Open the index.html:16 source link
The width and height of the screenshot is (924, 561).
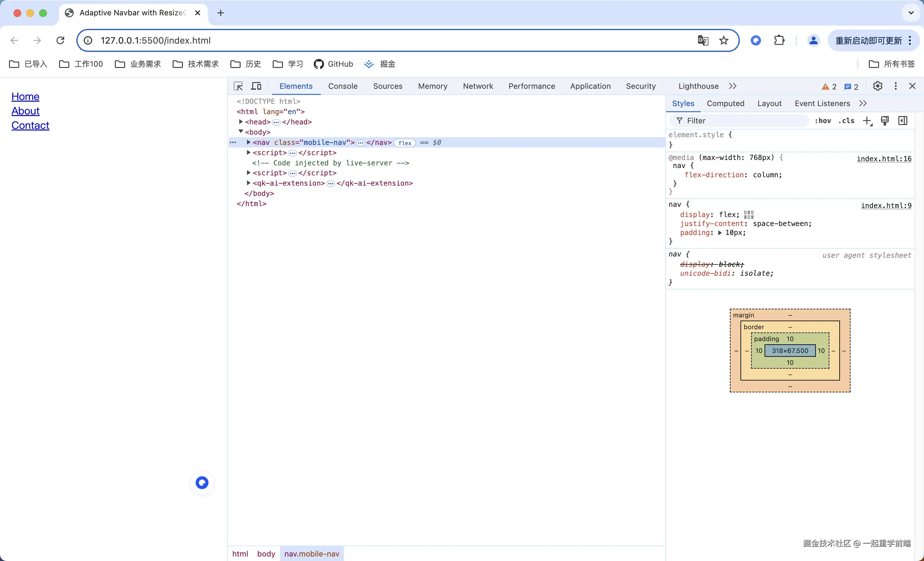(884, 158)
